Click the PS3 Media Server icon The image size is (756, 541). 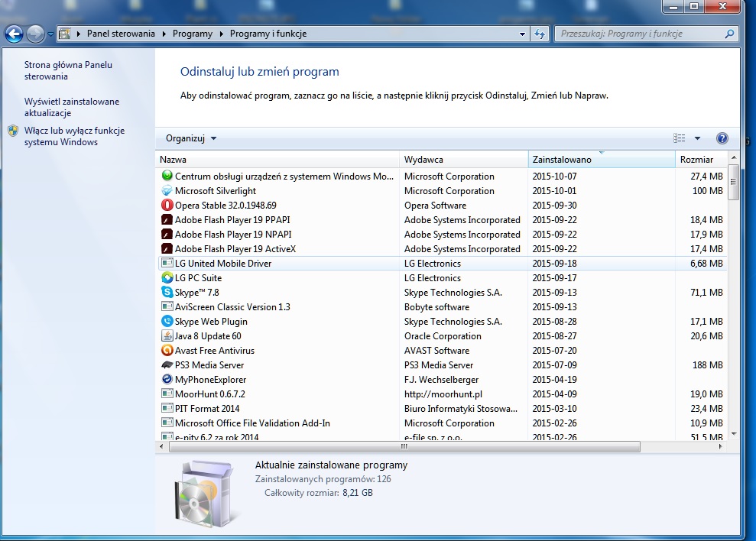point(167,365)
